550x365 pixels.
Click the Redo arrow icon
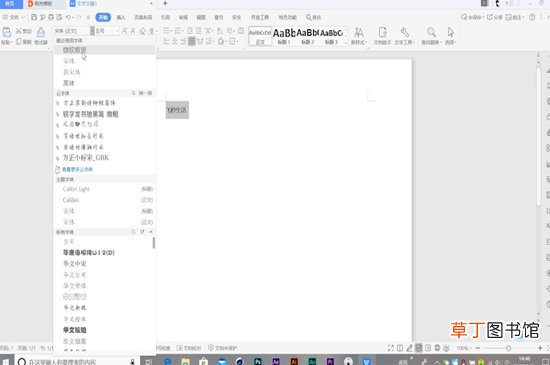(x=79, y=17)
